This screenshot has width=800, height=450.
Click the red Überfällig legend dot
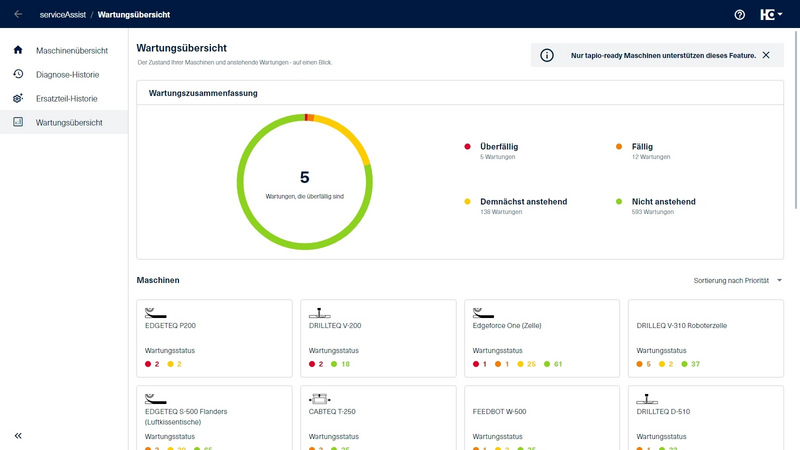click(x=467, y=147)
